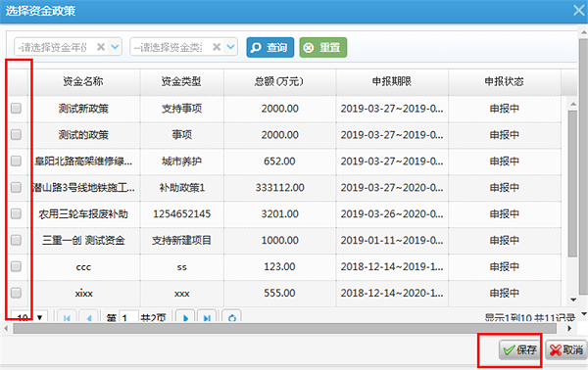This screenshot has height=370, width=588.
Task: Open the fund year dropdown arrow
Action: 115,47
